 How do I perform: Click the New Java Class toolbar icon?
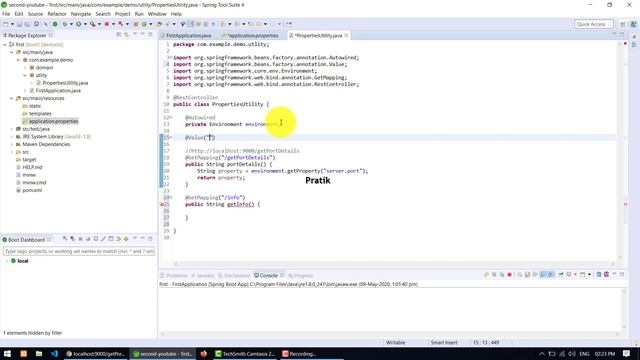(144, 24)
